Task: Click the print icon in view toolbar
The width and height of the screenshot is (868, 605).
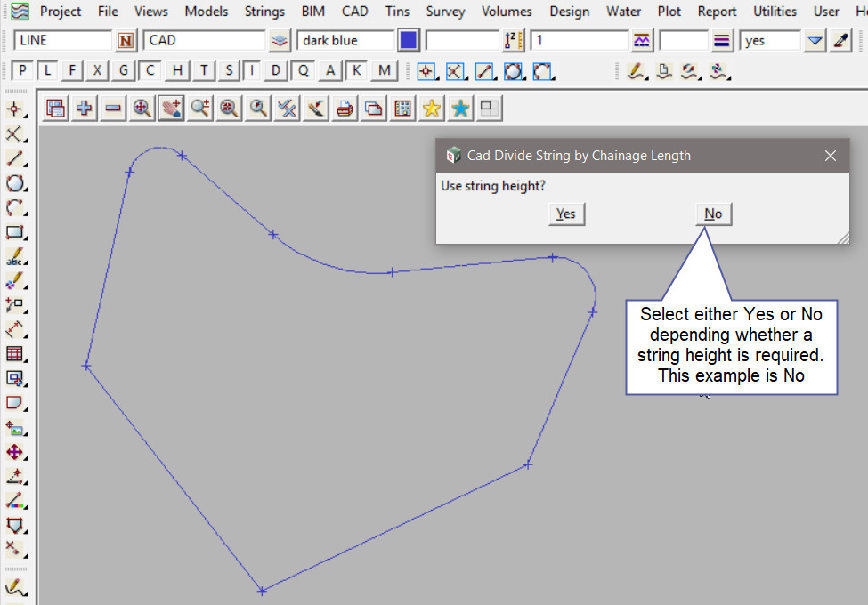Action: coord(345,109)
